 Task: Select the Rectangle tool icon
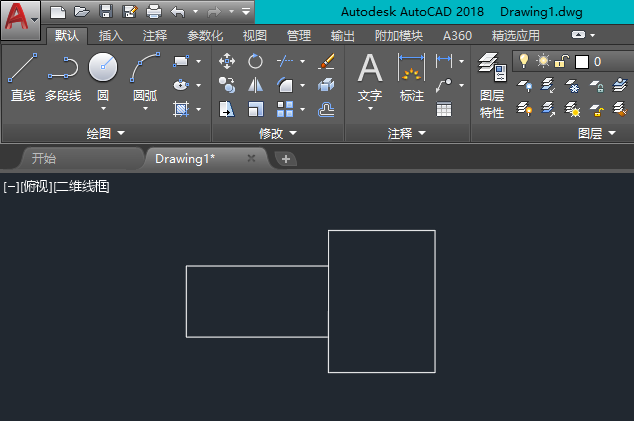point(181,61)
